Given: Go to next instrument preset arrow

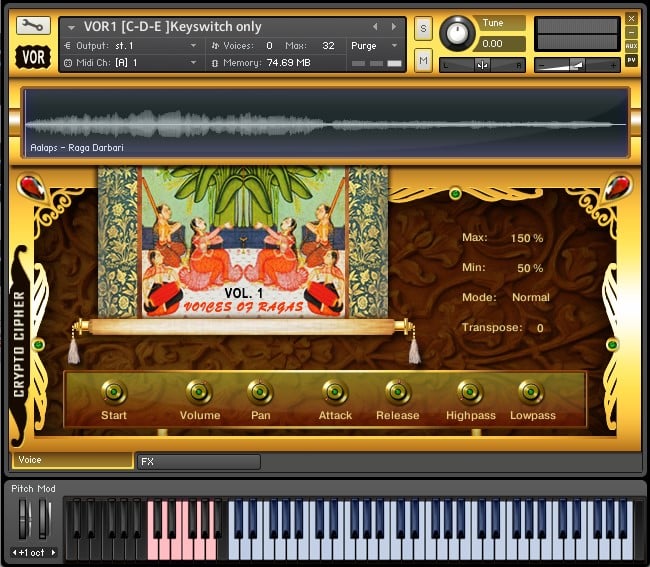Looking at the screenshot, I should coord(394,27).
